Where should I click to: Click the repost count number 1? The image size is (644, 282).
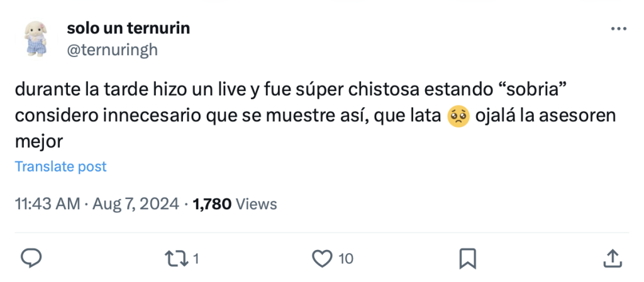point(196,258)
